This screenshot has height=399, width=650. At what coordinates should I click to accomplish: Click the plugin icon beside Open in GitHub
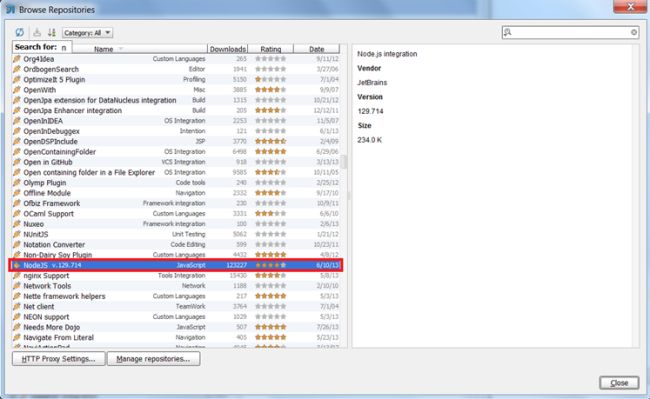(17, 162)
